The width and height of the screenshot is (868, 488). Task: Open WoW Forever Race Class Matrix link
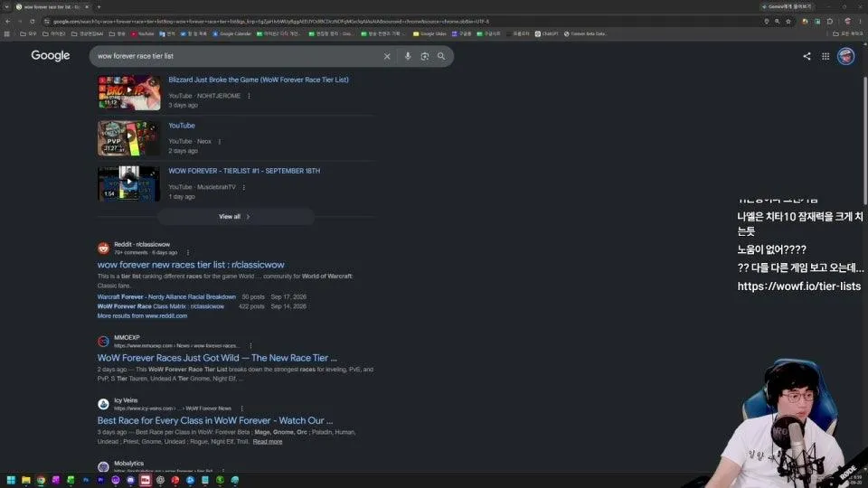161,306
